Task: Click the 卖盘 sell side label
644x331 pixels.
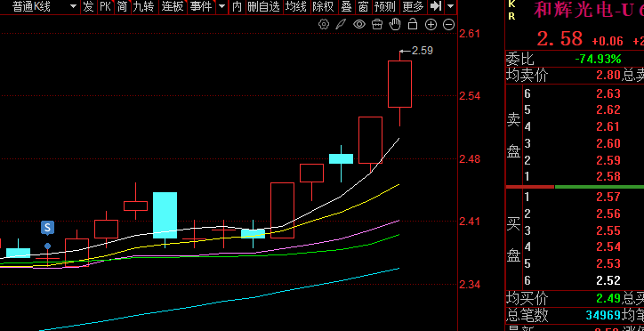Action: (x=514, y=135)
